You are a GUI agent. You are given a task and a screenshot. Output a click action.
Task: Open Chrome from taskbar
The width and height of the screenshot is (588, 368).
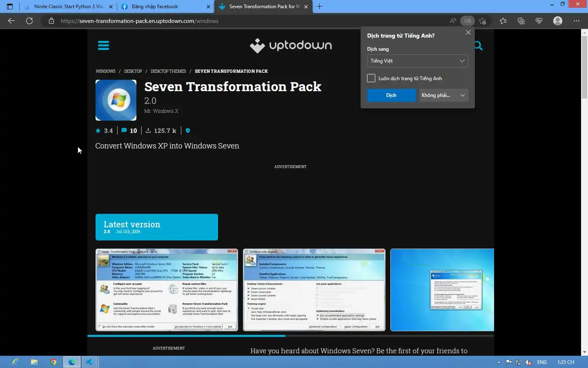pyautogui.click(x=53, y=362)
